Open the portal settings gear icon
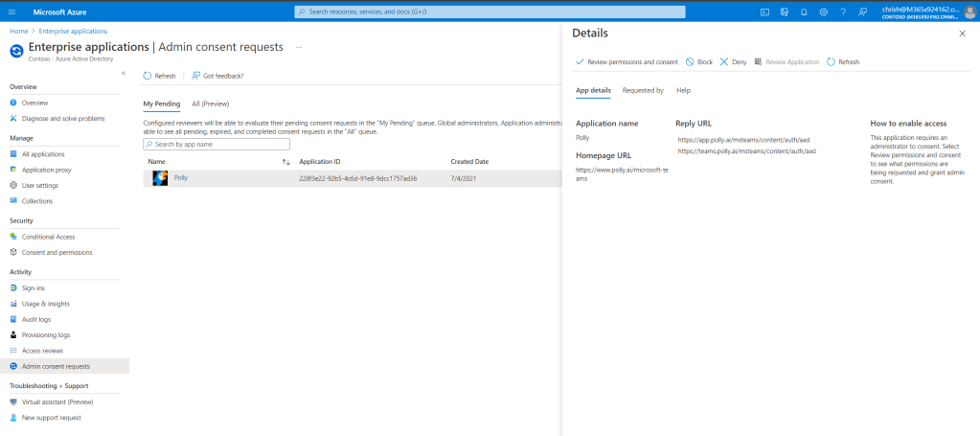This screenshot has height=436, width=980. point(823,11)
